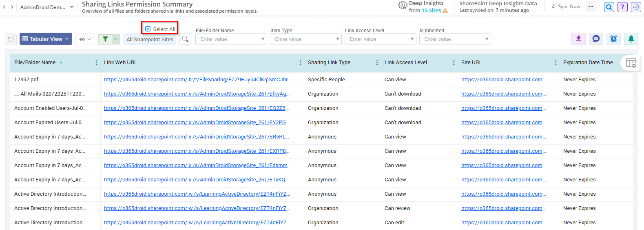Click the task status check icon in header
The image size is (644, 230).
point(636,7)
